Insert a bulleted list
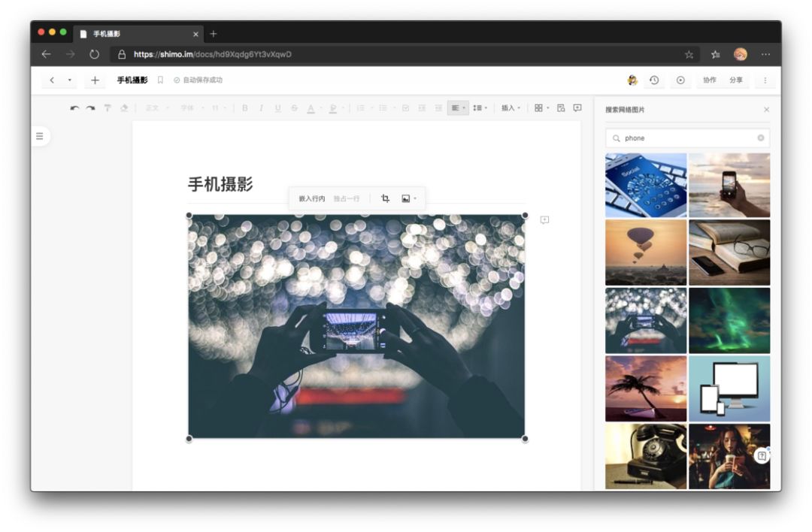The width and height of the screenshot is (812, 532). 383,108
